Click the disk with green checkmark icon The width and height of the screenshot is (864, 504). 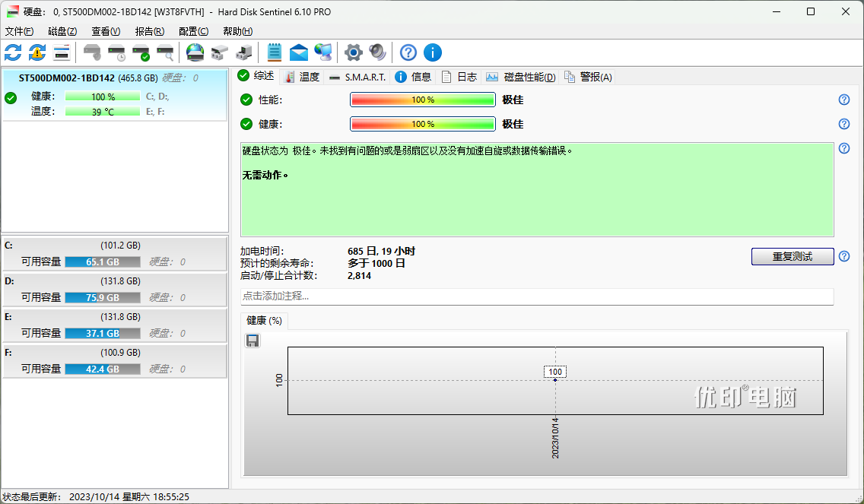[x=141, y=53]
